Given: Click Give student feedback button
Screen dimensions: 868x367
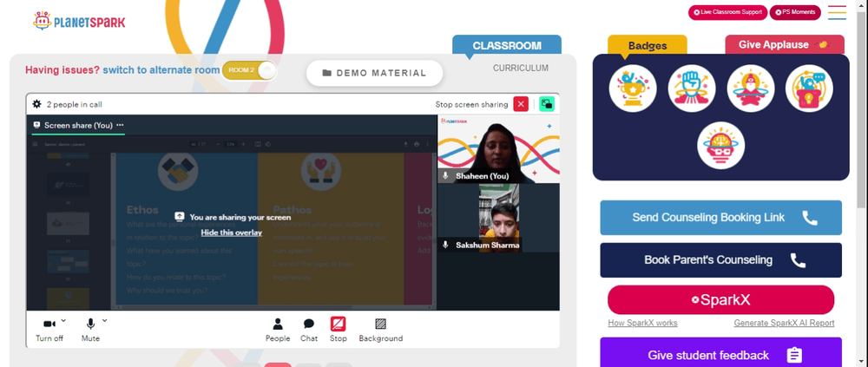Looking at the screenshot, I should point(720,354).
